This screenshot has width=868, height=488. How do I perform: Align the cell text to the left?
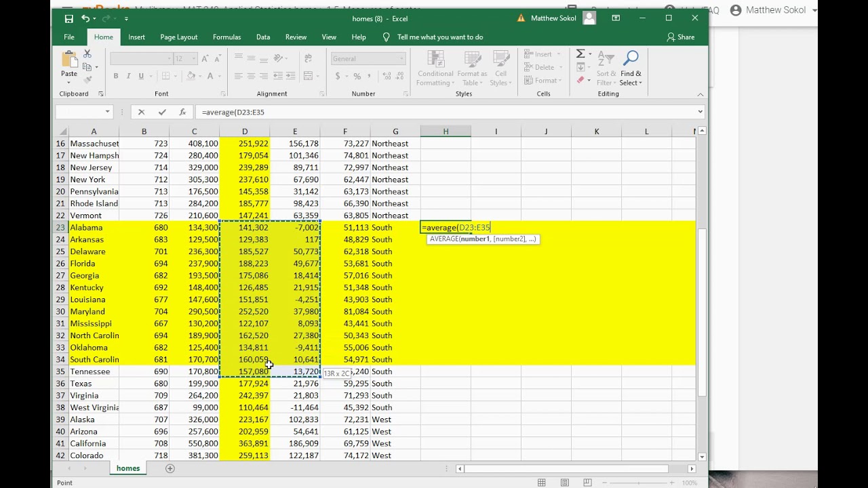[x=238, y=76]
